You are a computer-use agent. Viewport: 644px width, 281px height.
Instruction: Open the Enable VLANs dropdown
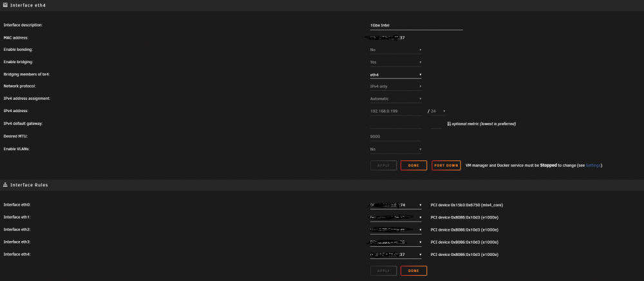[396, 149]
